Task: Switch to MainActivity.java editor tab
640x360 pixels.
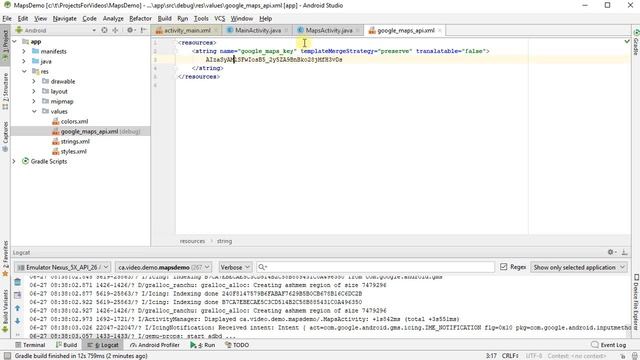Action: 258,30
